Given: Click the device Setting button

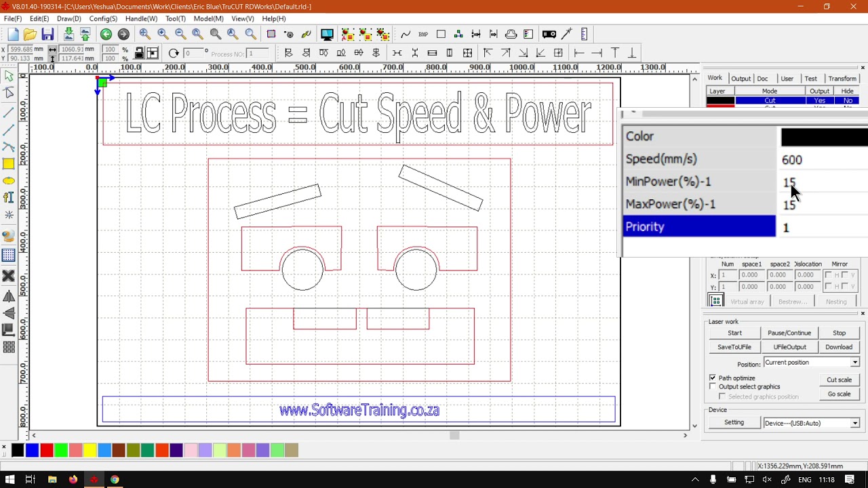Looking at the screenshot, I should click(734, 423).
